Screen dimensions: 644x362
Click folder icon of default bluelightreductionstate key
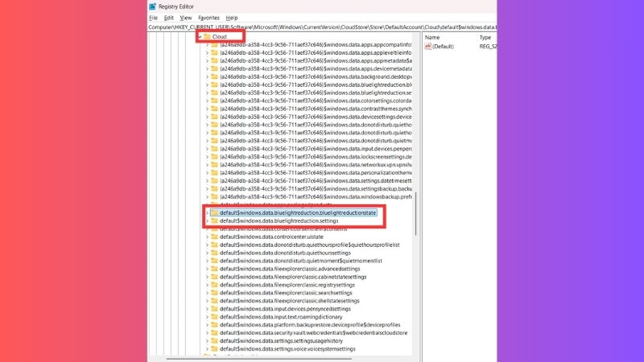(x=214, y=212)
